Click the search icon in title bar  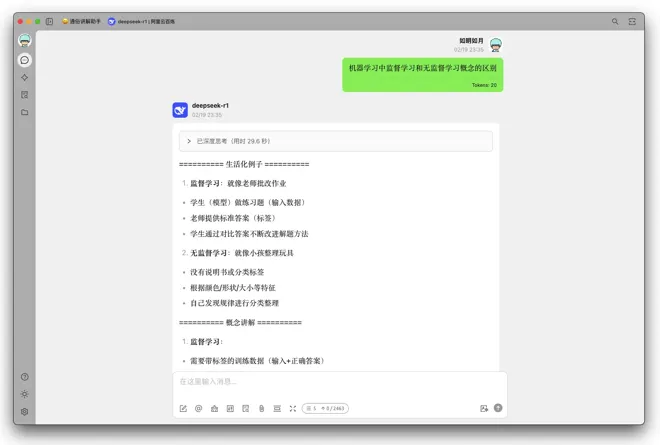(x=615, y=21)
